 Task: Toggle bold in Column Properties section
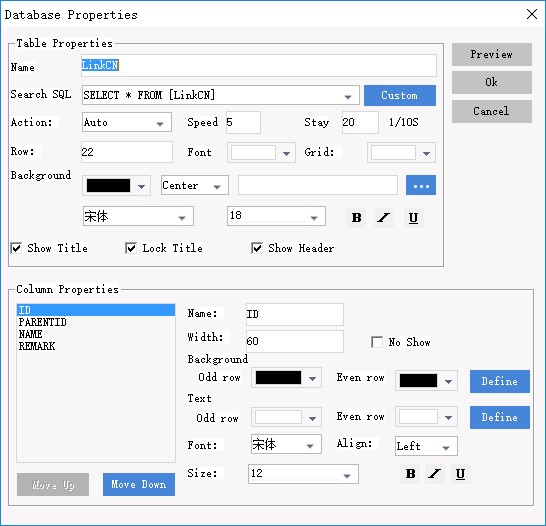[x=410, y=473]
